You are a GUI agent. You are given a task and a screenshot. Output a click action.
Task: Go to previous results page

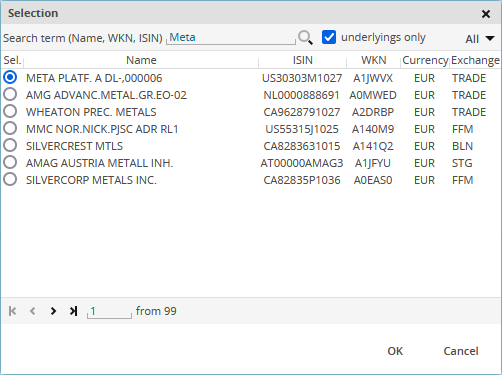[33, 311]
